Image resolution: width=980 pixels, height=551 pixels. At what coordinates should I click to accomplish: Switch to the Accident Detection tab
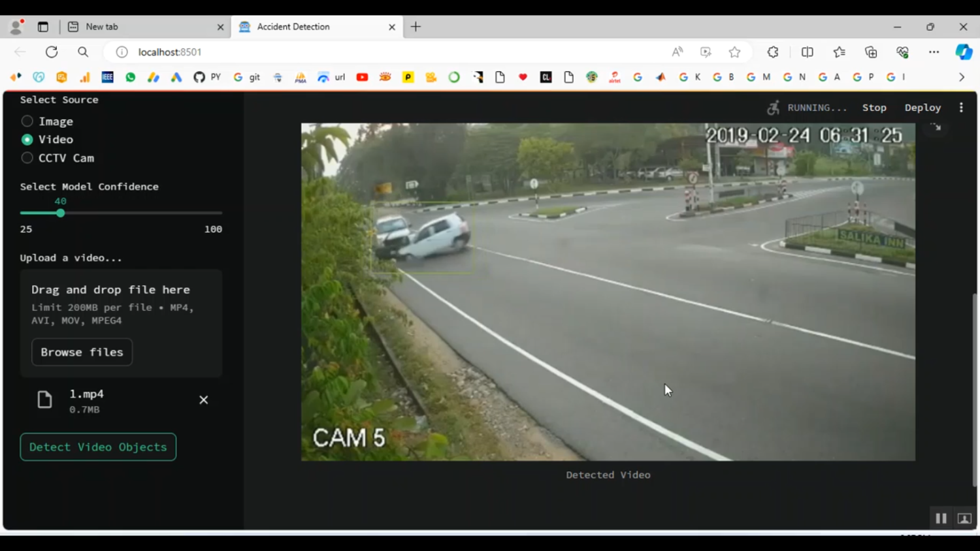point(317,27)
